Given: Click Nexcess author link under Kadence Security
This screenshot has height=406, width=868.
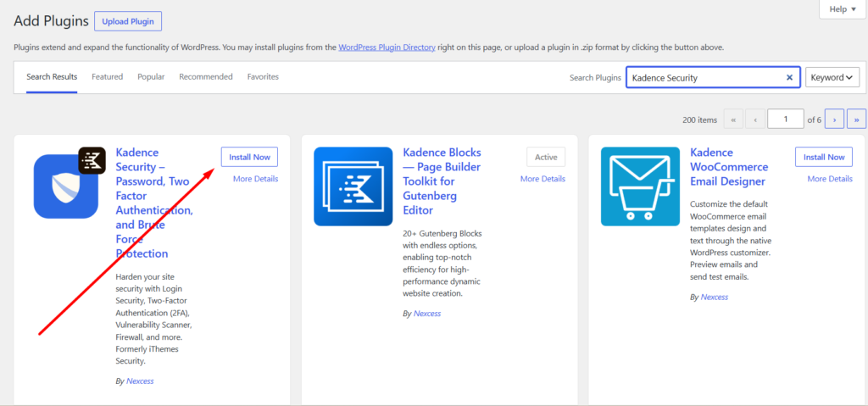Looking at the screenshot, I should [140, 381].
